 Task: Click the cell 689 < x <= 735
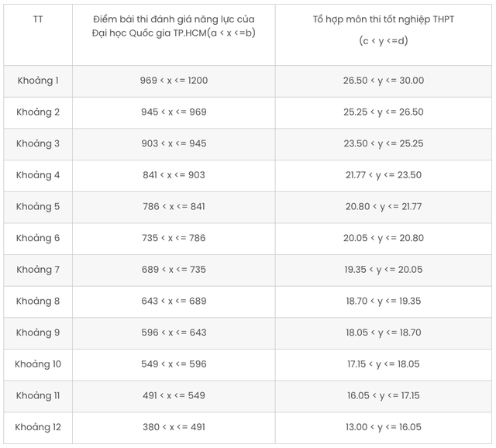click(x=174, y=270)
